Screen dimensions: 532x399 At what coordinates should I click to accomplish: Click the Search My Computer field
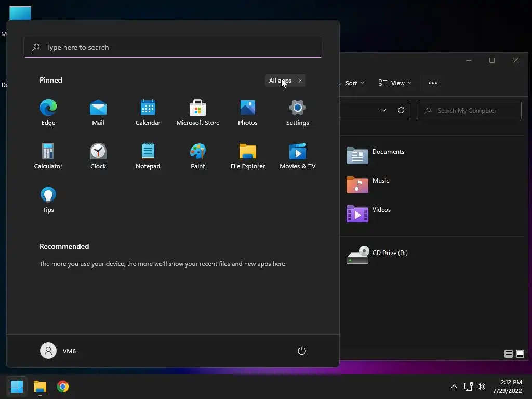point(469,111)
